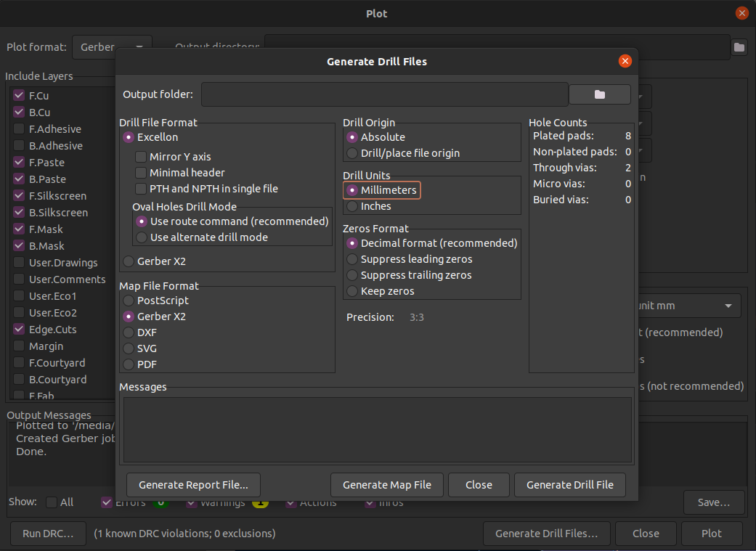Run the design rule checker

pos(48,533)
